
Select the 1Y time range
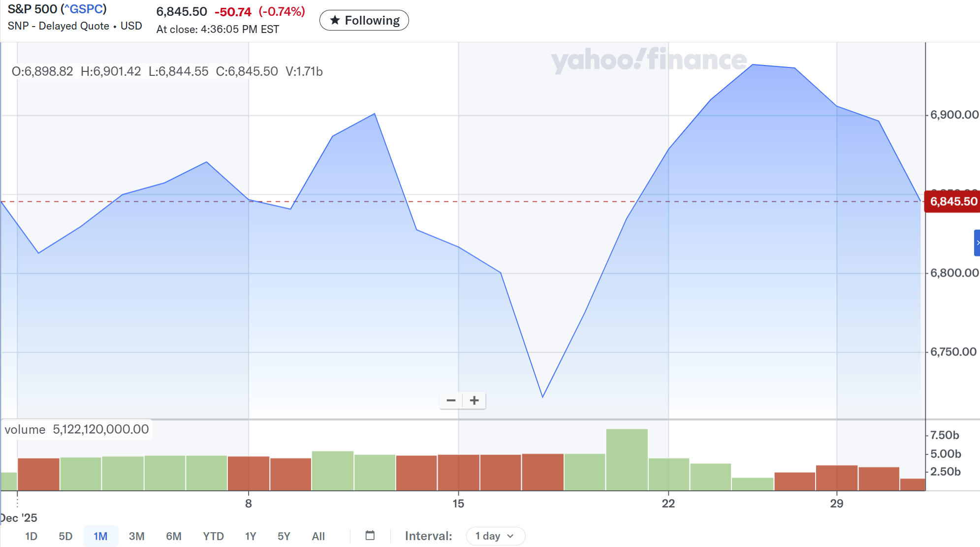[251, 536]
